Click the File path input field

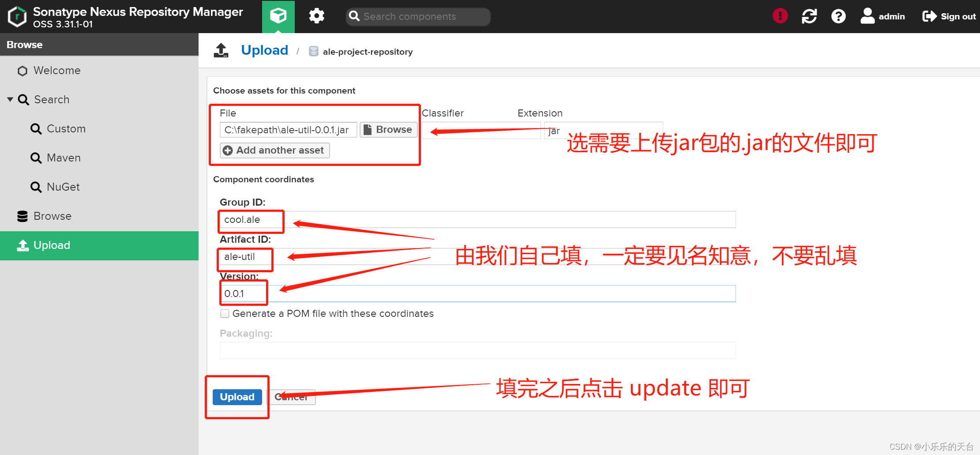click(x=288, y=130)
